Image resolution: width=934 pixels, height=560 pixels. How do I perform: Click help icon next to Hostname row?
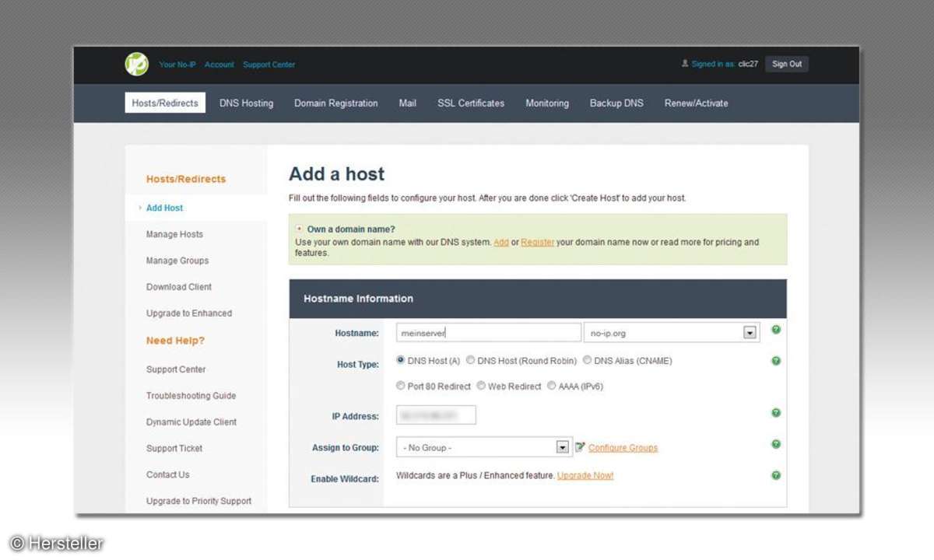point(776,330)
